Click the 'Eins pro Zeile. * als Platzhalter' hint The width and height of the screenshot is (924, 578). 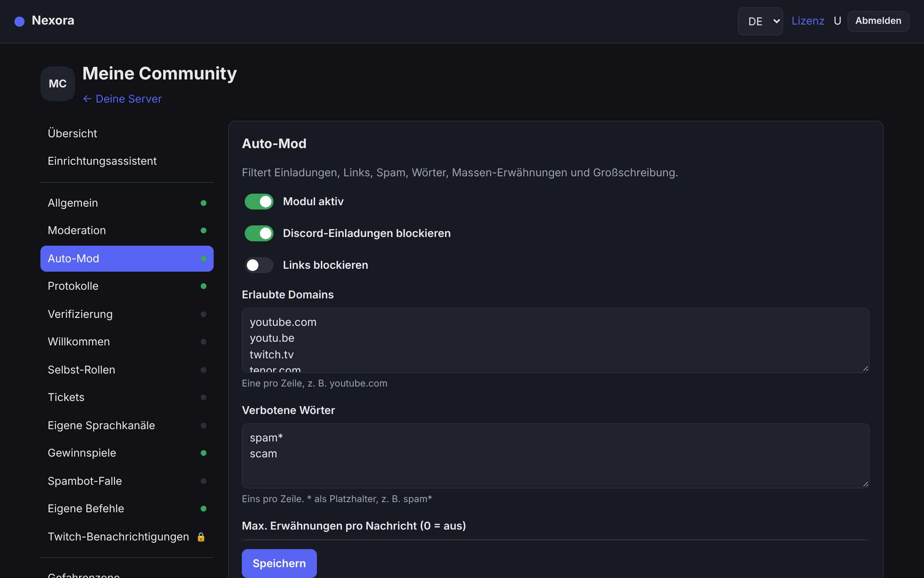click(337, 499)
